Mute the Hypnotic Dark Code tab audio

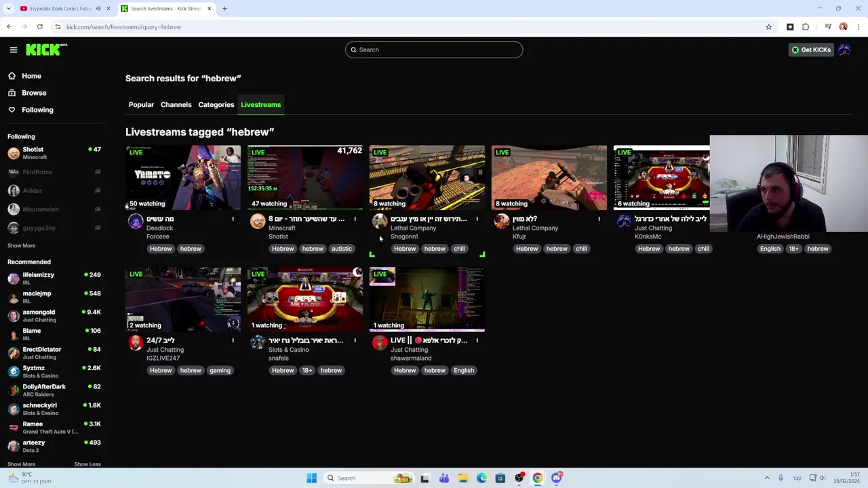point(98,9)
